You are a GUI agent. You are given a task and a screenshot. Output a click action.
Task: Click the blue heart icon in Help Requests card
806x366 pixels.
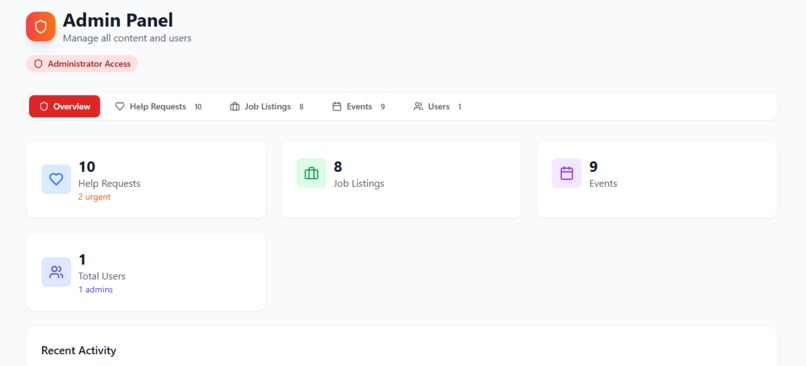56,179
